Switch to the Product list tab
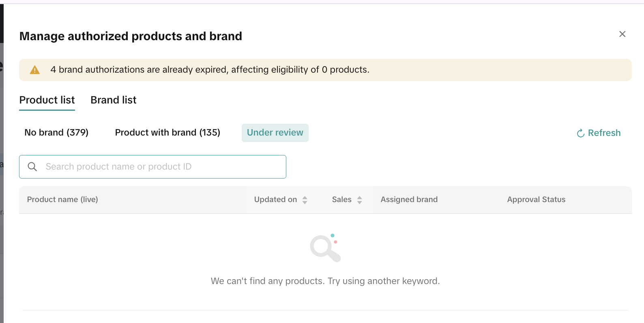 pyautogui.click(x=47, y=100)
